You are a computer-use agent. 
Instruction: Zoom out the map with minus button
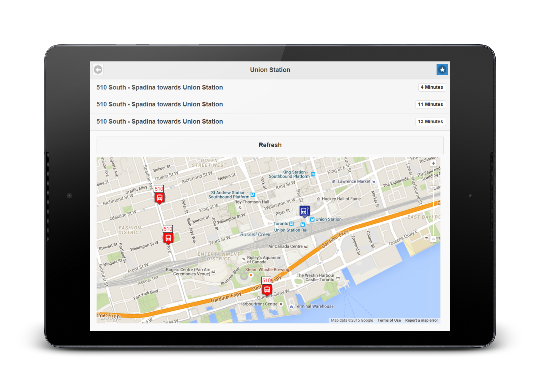coord(433,239)
